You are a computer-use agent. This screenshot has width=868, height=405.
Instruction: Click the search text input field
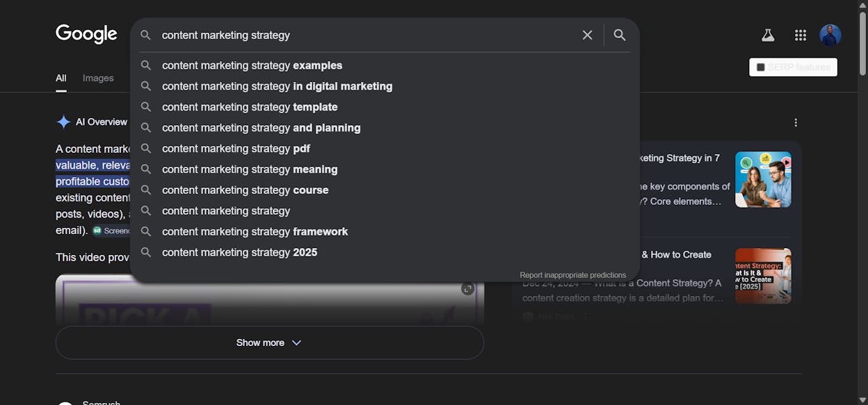(367, 35)
